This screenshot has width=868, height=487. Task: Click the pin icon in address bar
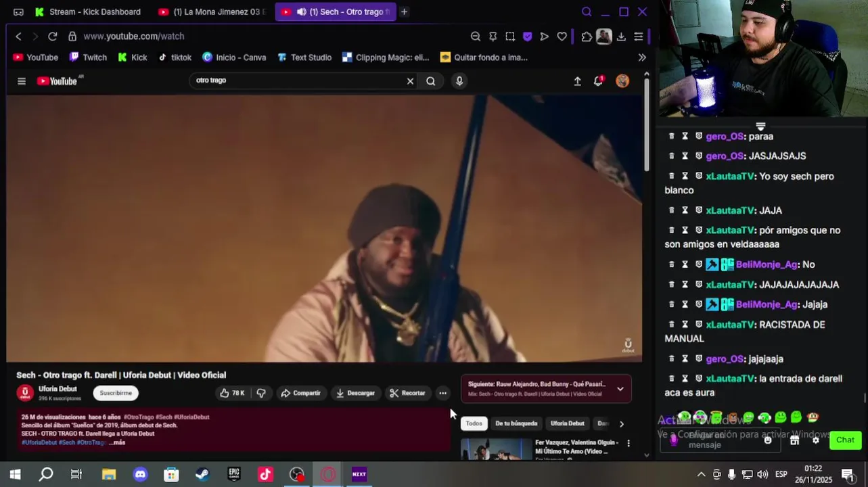[493, 37]
